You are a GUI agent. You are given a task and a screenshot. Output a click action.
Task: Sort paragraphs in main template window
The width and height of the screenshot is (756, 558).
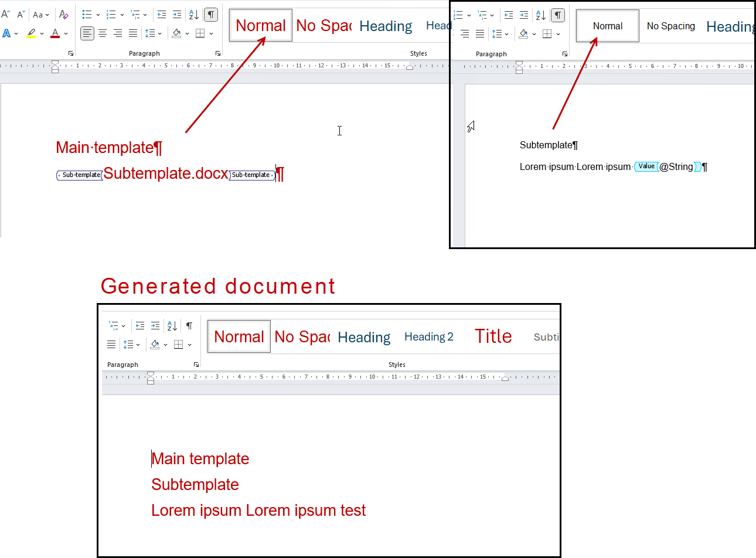coord(193,14)
